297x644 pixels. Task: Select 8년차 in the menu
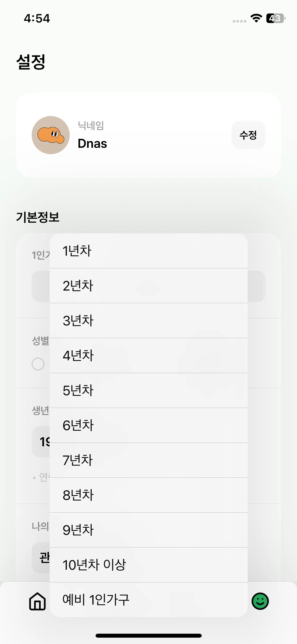148,495
